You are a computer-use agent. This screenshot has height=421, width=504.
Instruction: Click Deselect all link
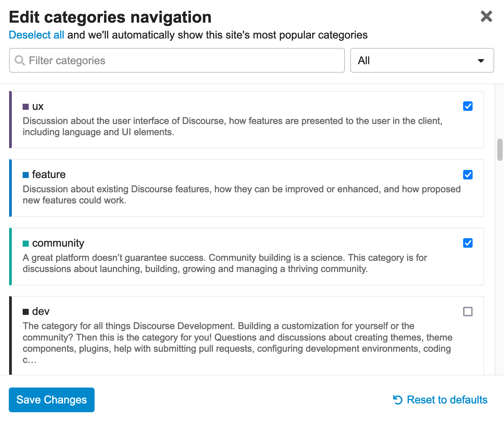(x=36, y=35)
